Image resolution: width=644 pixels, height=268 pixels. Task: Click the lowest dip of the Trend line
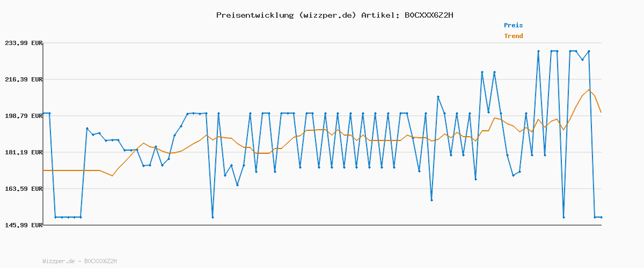[112, 176]
